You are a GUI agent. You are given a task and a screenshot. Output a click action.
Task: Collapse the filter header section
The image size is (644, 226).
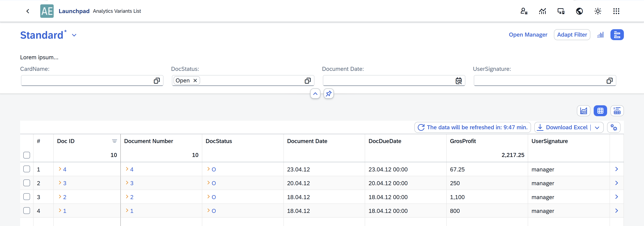[315, 94]
